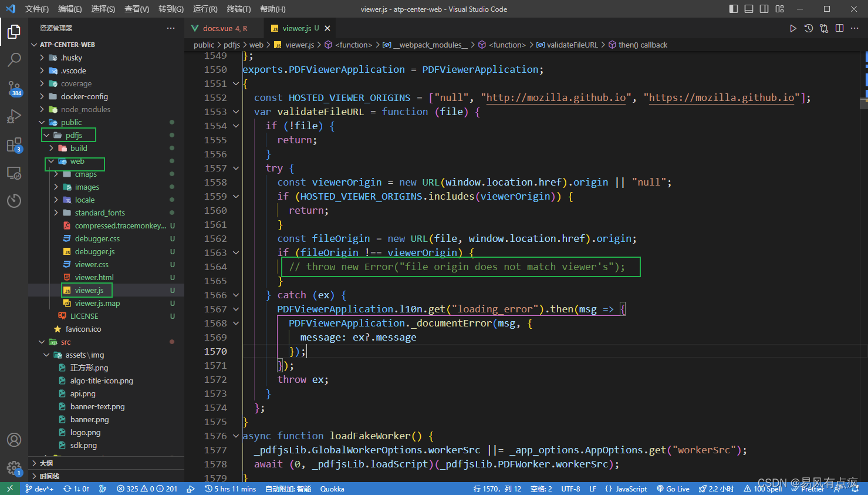The image size is (868, 495).
Task: Open the file history timeline icon in editor toolbar
Action: point(809,28)
